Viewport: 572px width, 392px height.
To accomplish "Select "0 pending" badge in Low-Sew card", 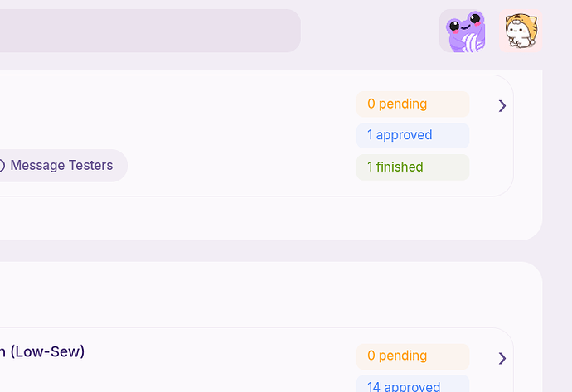I will pyautogui.click(x=413, y=356).
